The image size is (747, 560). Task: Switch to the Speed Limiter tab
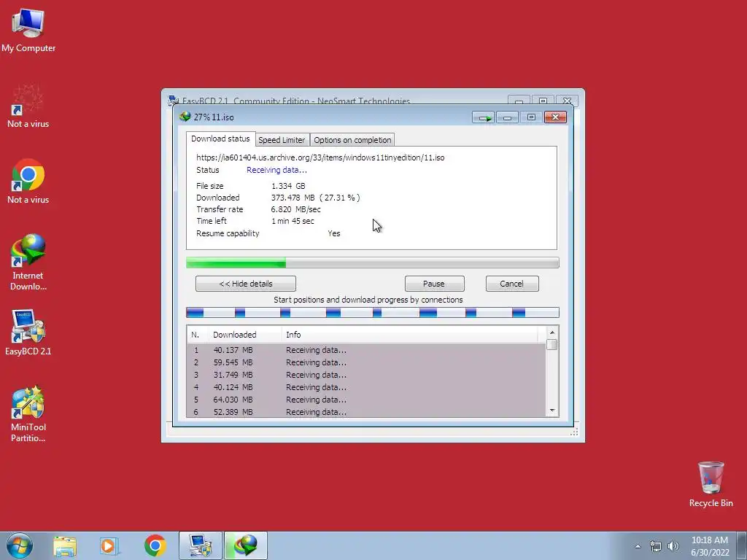click(x=282, y=140)
